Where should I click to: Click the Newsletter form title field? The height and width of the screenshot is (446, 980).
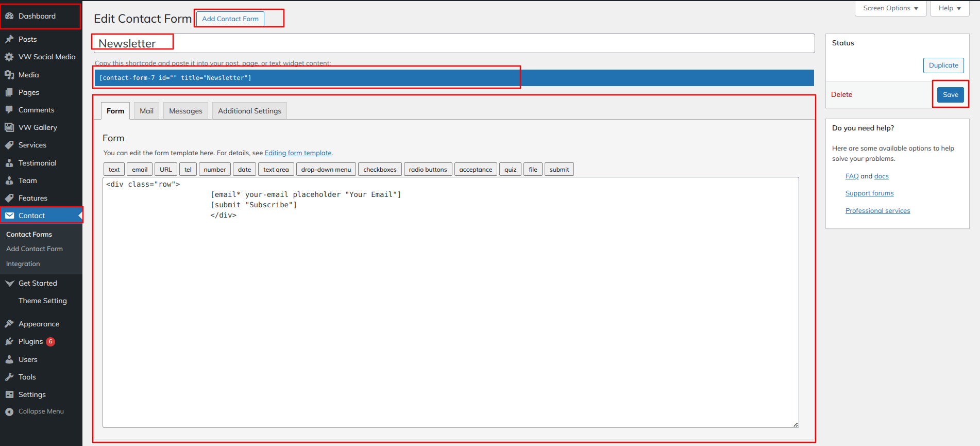pos(453,43)
